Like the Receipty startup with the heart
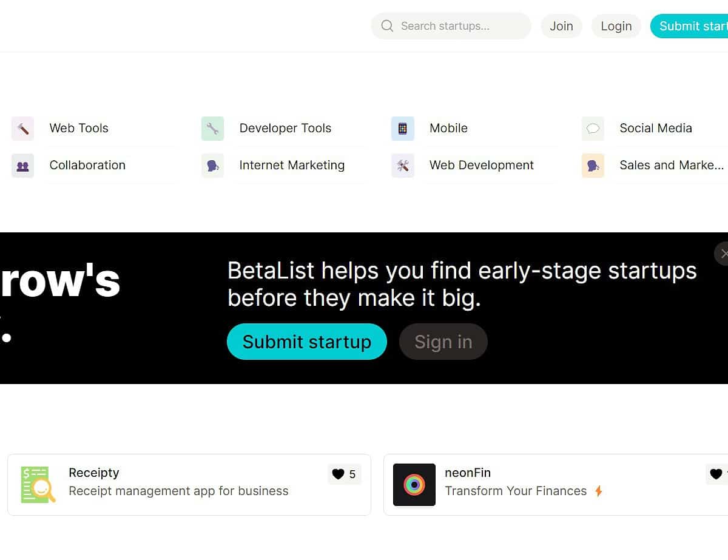This screenshot has height=560, width=728. (338, 474)
